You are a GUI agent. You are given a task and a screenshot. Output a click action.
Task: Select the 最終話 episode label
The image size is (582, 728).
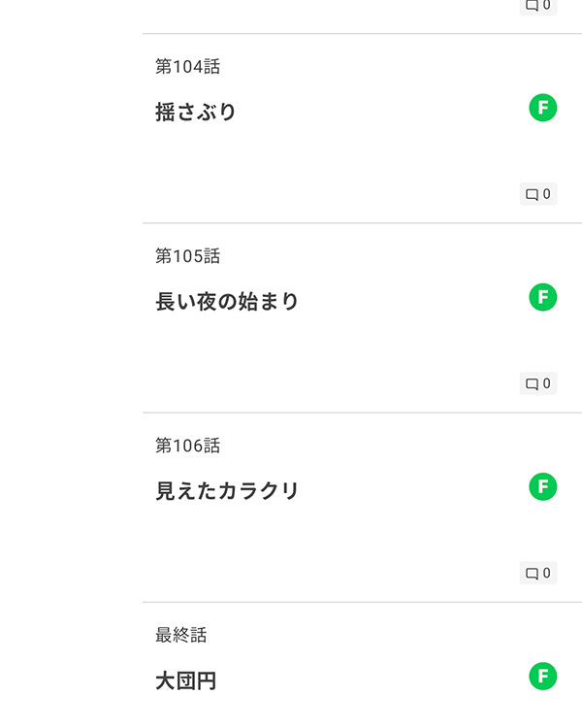pos(181,635)
